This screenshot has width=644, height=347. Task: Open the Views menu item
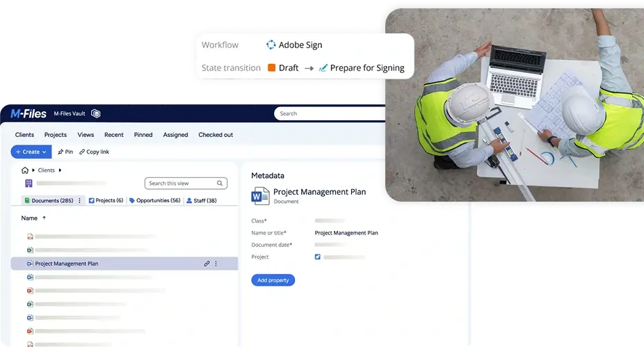tap(86, 135)
